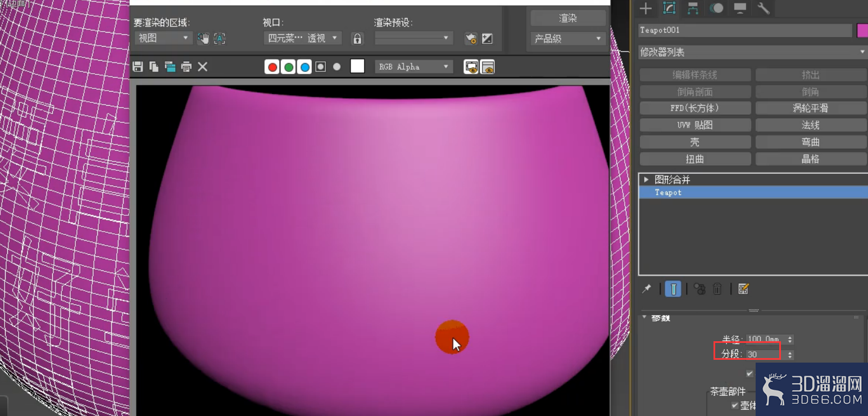Click the 晶格 modifier button
The image size is (868, 416).
coord(811,159)
